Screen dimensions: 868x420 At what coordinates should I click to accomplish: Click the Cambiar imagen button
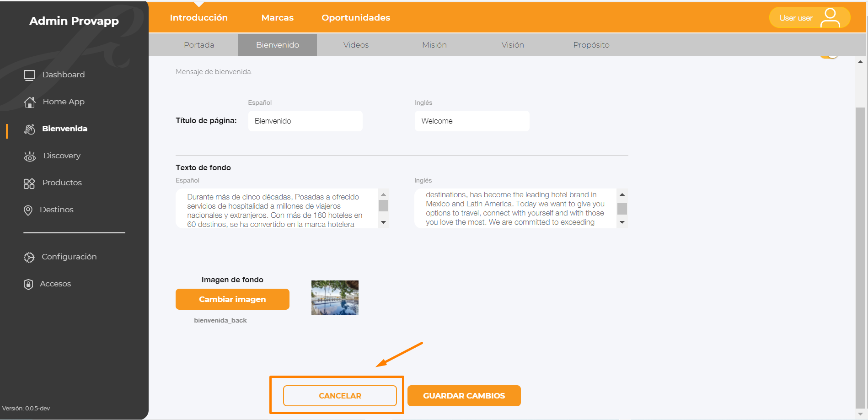pyautogui.click(x=232, y=299)
